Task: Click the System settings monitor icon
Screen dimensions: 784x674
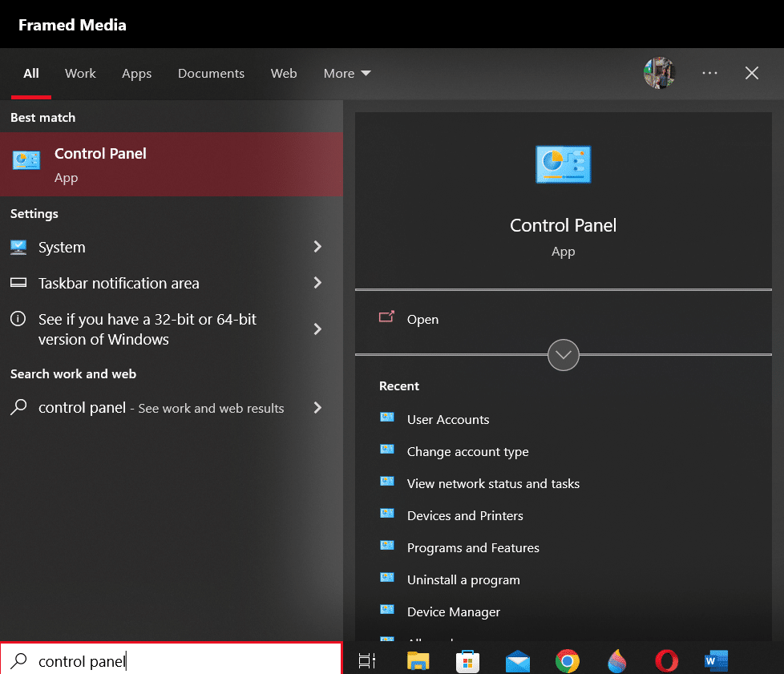Action: pos(18,247)
